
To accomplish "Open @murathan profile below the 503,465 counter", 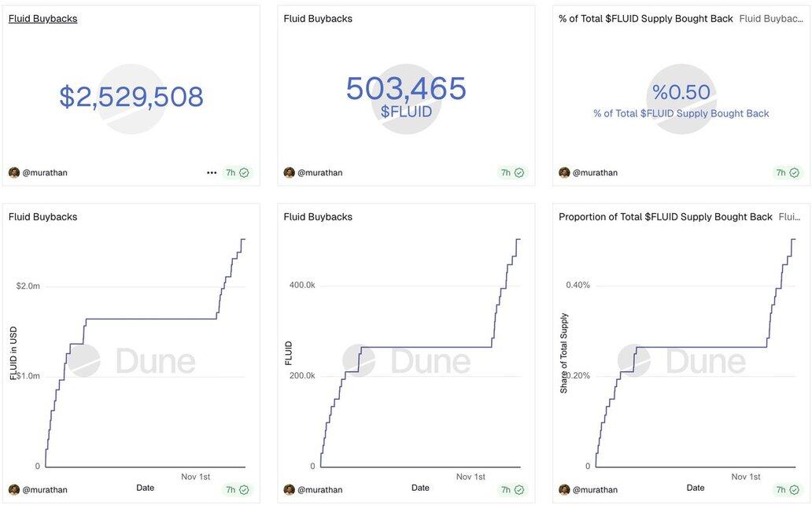I will [x=319, y=173].
